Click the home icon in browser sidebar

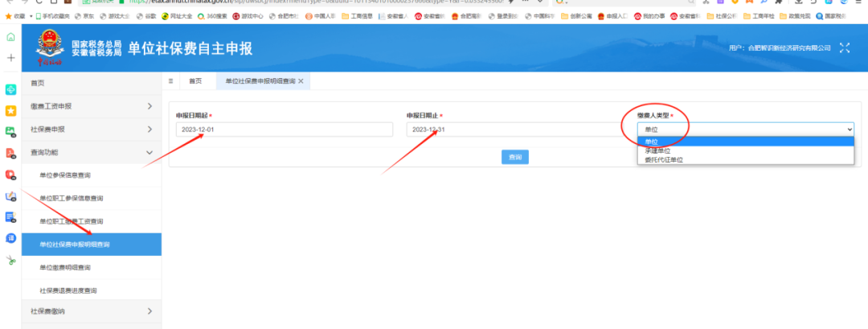tap(10, 37)
